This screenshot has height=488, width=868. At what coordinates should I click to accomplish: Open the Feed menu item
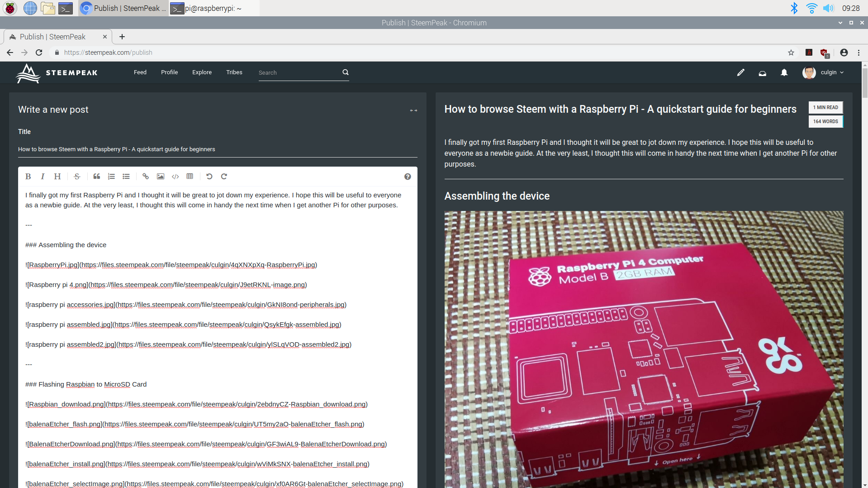(140, 72)
